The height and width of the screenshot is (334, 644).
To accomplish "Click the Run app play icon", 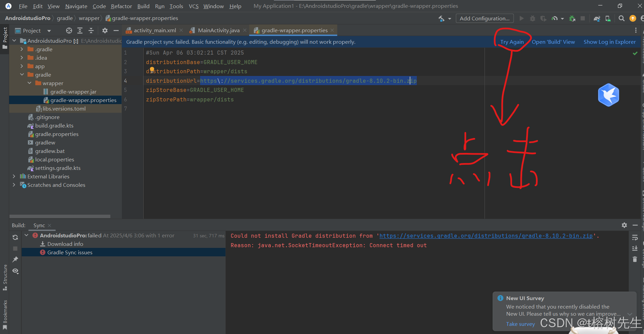I will pos(521,18).
